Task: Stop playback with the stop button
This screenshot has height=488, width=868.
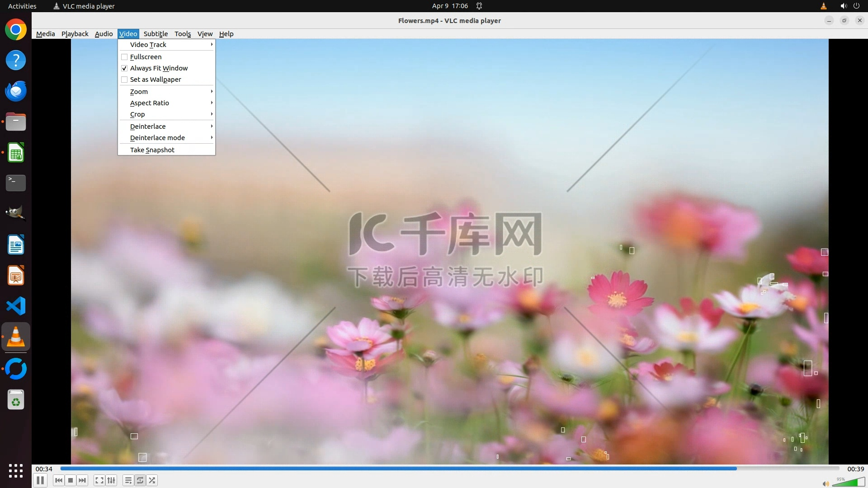Action: pyautogui.click(x=71, y=480)
